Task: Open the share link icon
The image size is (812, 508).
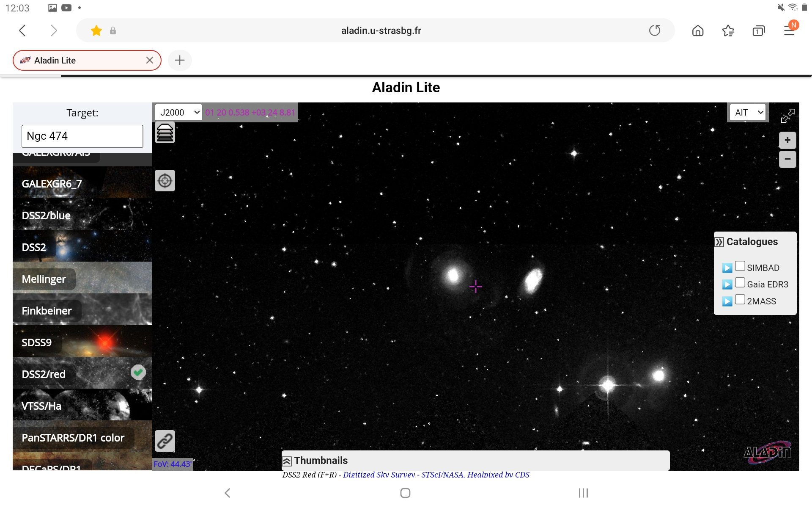Action: [x=165, y=441]
